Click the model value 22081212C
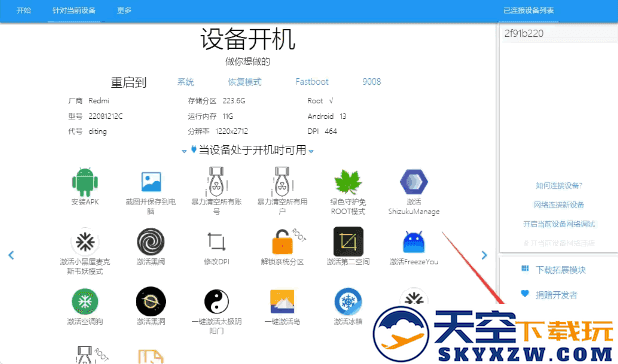This screenshot has height=364, width=618. [x=105, y=116]
